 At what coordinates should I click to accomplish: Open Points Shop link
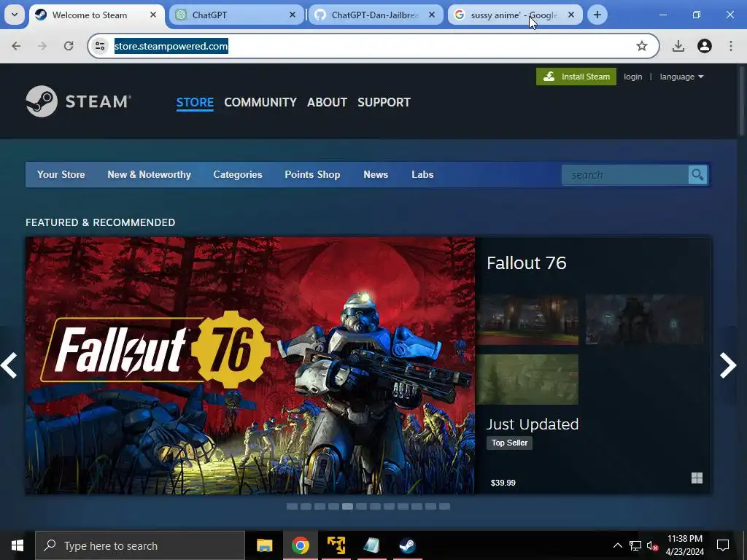point(312,175)
